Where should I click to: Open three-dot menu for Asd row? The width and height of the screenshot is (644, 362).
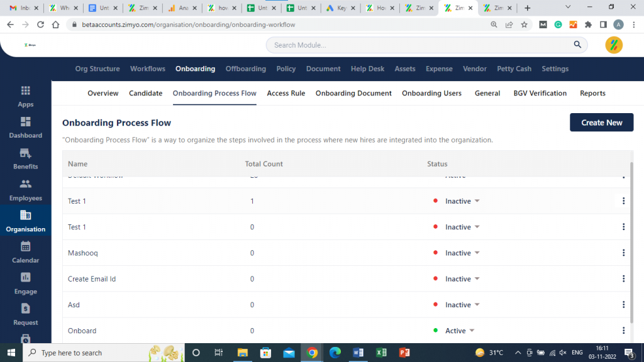coord(623,305)
